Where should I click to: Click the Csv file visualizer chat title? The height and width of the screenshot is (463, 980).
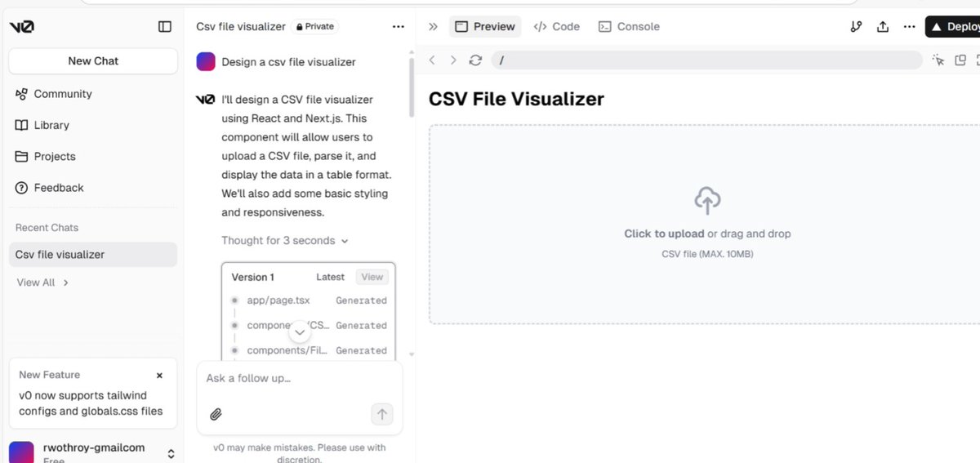point(241,27)
